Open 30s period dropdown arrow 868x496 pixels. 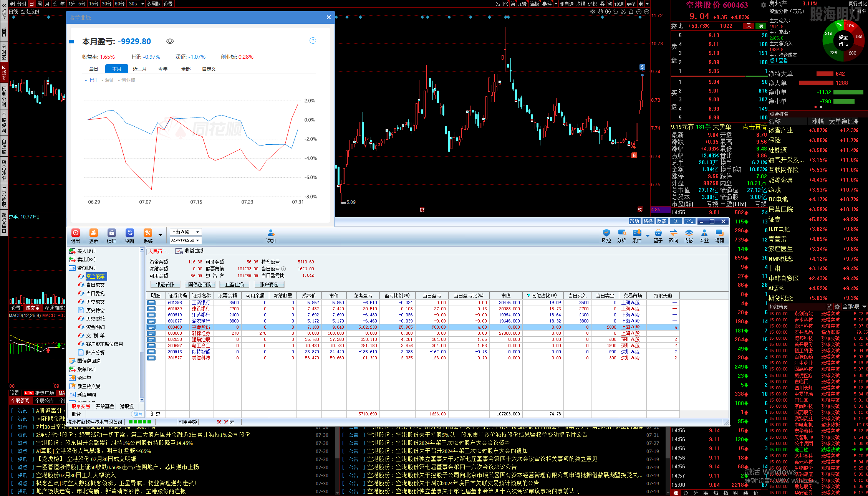coord(142,4)
